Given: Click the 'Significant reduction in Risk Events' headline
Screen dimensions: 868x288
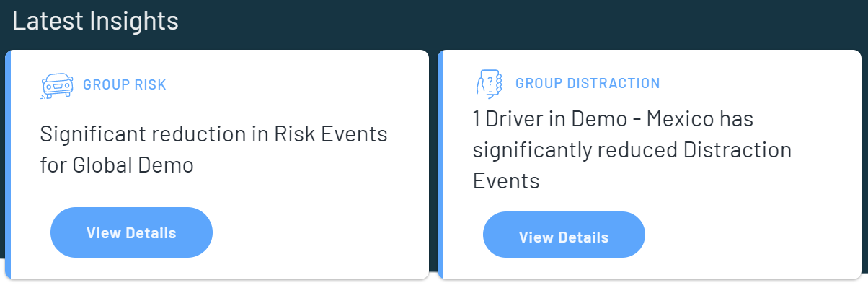Looking at the screenshot, I should tap(214, 134).
